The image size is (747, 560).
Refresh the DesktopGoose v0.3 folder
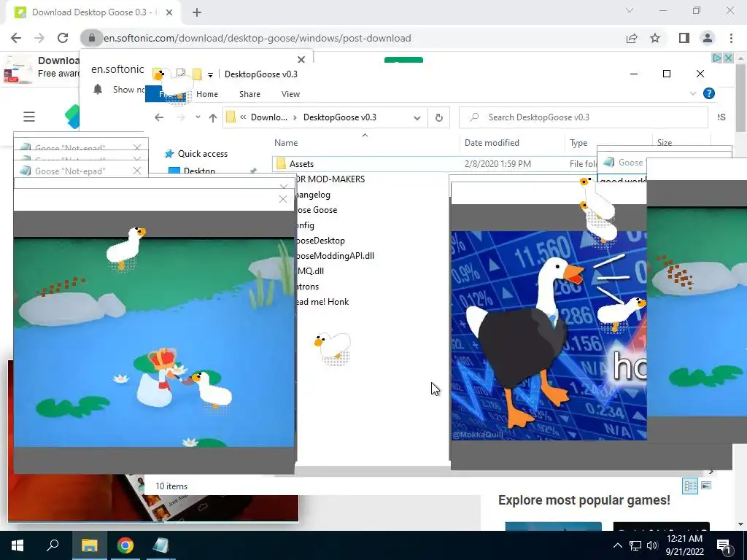pos(438,117)
